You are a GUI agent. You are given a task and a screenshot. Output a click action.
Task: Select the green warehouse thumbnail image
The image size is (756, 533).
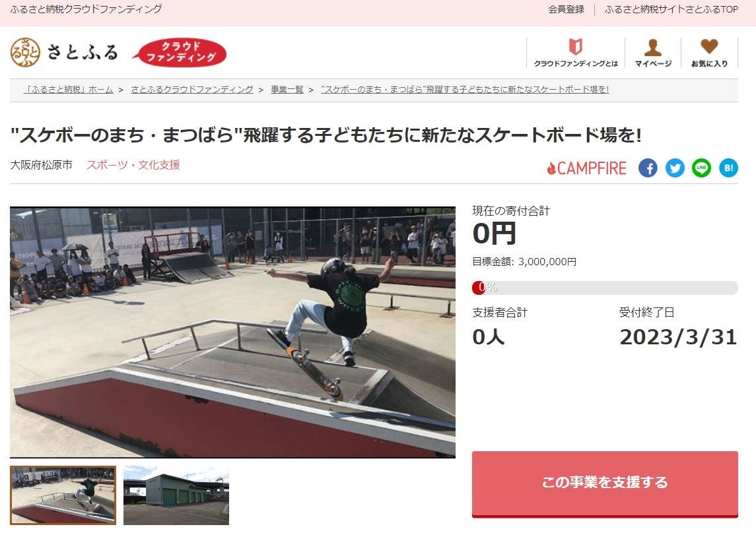[x=176, y=495]
